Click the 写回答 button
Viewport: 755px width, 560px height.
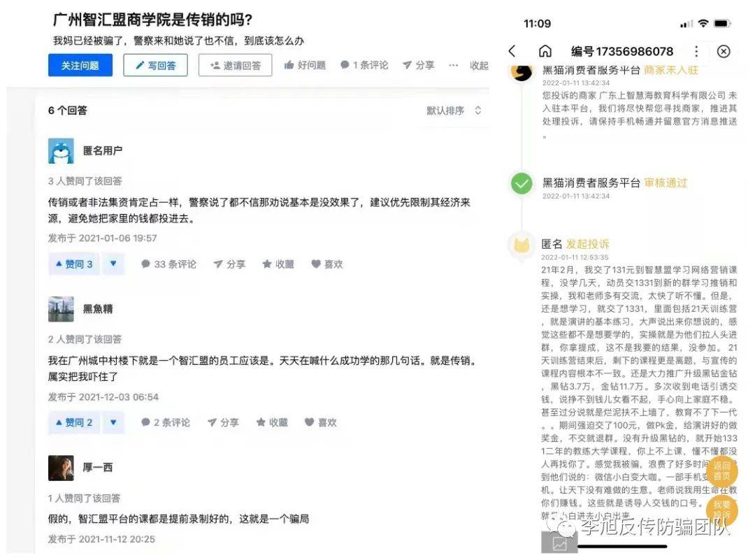click(155, 65)
